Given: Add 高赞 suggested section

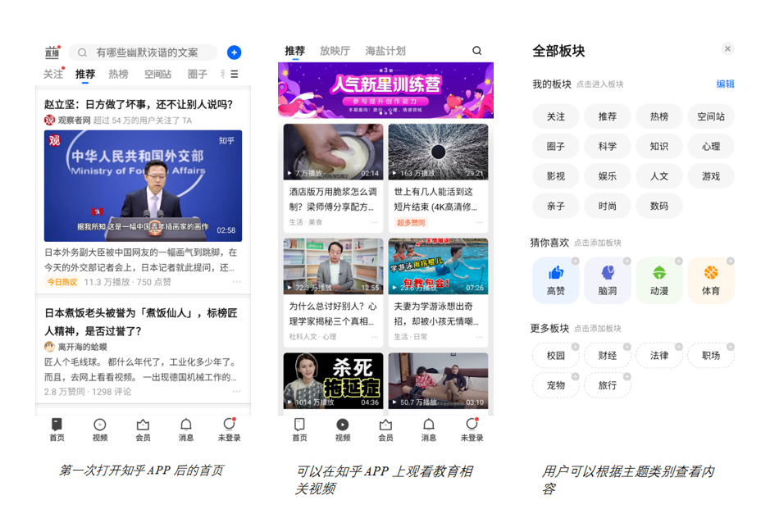Looking at the screenshot, I should click(556, 281).
